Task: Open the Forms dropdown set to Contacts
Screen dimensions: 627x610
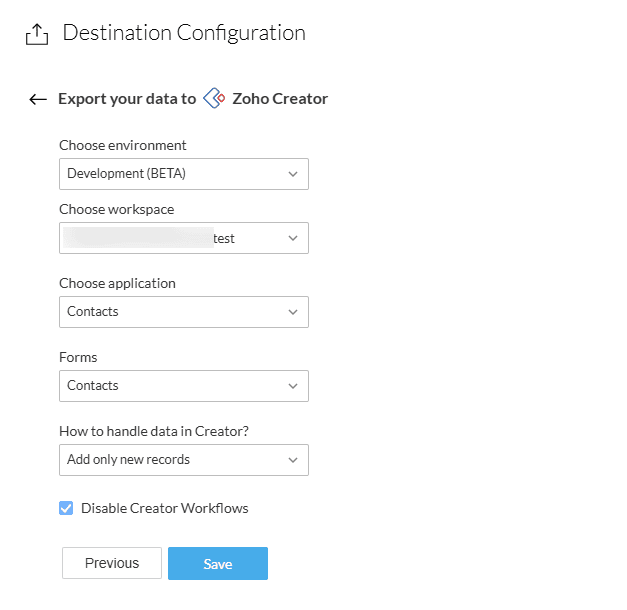Action: (183, 386)
